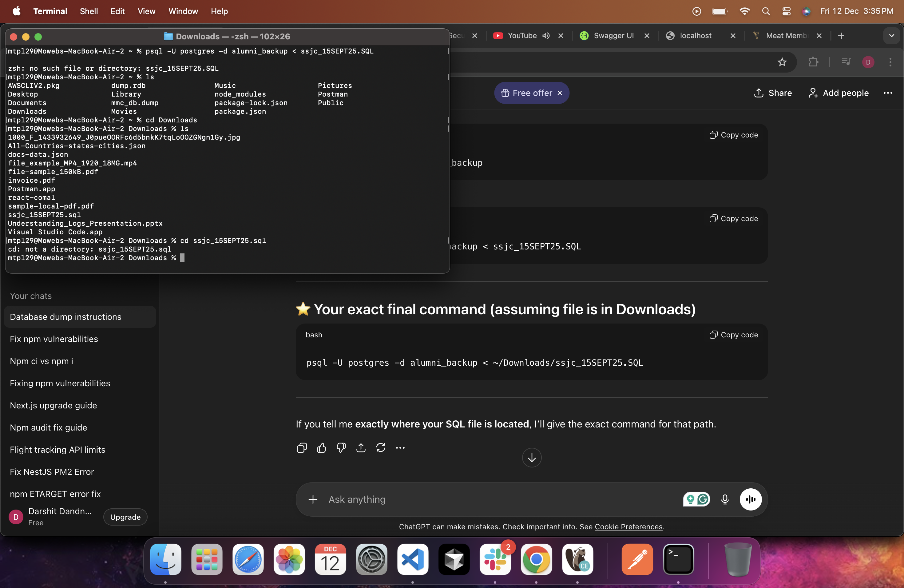
Task: Open the Cookie Preferences link
Action: pos(628,526)
